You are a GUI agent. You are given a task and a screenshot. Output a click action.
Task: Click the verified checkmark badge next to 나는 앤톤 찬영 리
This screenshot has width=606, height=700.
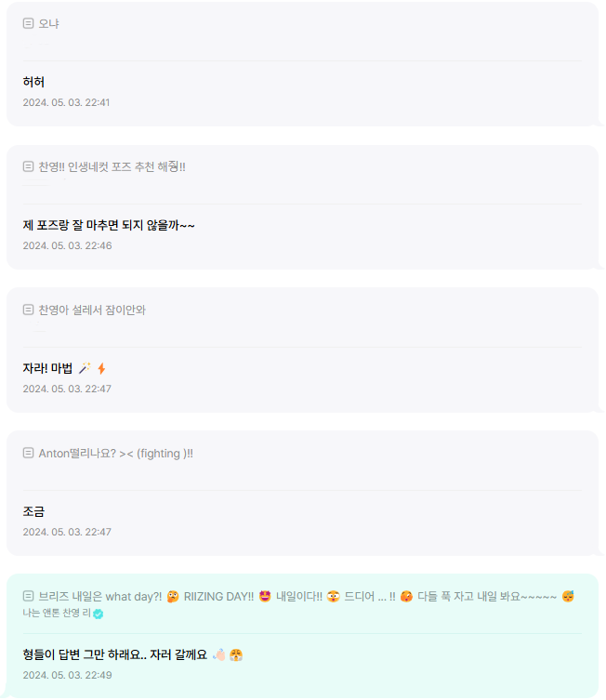coord(99,614)
